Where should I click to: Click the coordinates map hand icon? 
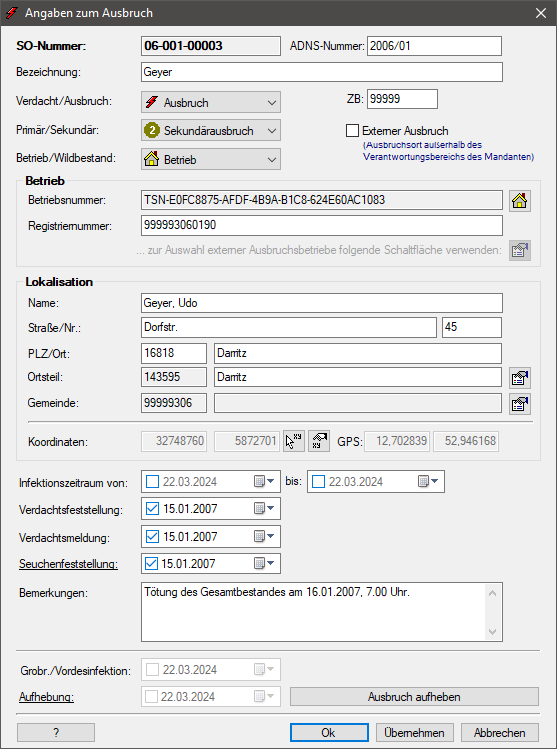[x=319, y=441]
